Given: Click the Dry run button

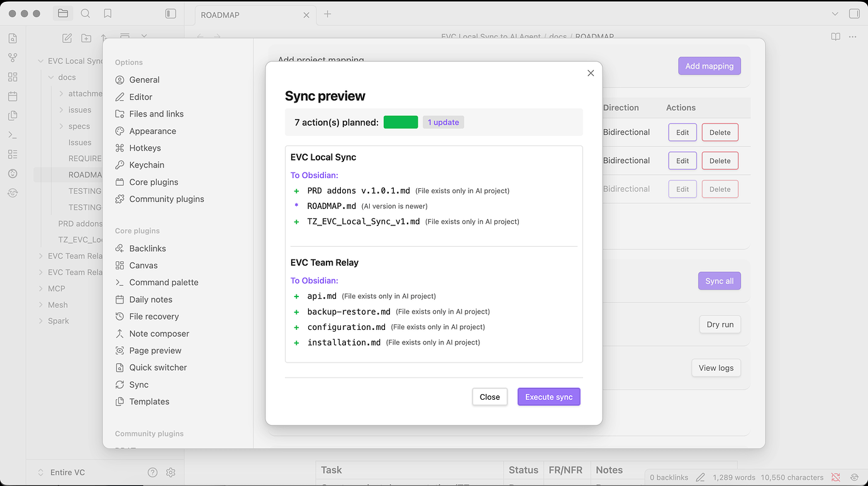Looking at the screenshot, I should (720, 324).
